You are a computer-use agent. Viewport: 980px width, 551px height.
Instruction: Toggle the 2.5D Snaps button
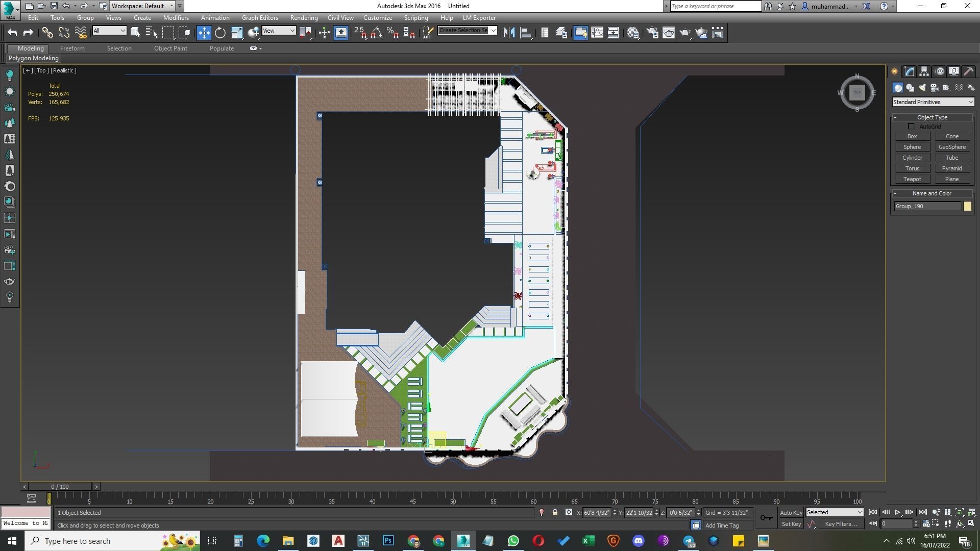pos(360,33)
